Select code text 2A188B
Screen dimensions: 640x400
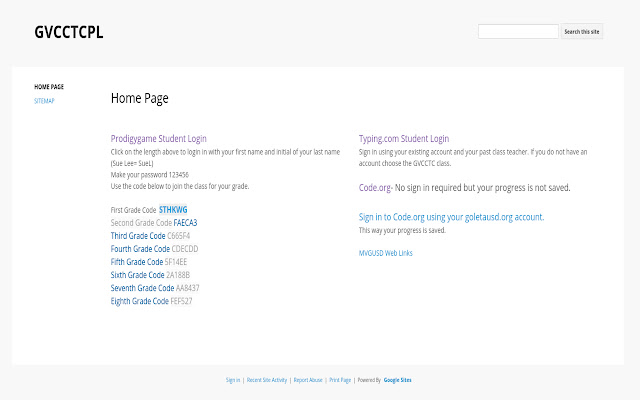coord(178,275)
